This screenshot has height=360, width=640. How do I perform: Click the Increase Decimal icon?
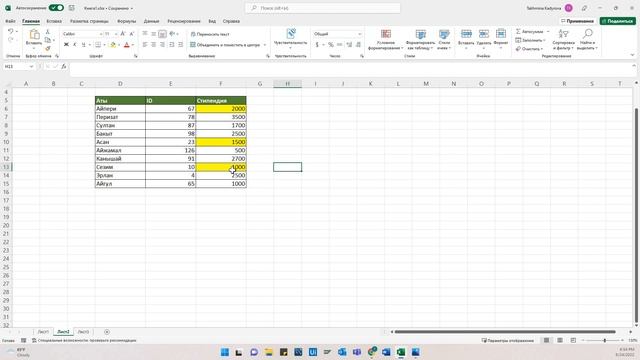pos(349,44)
